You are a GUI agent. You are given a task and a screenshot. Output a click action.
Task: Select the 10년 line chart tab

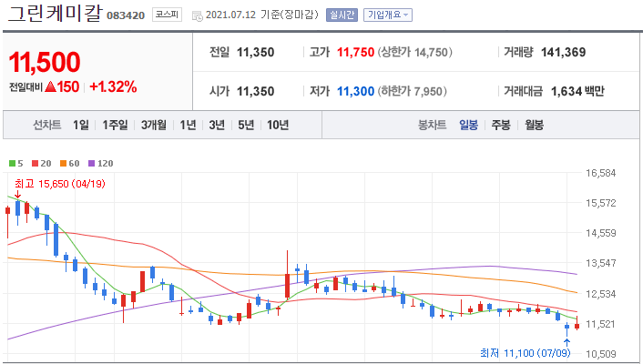278,125
